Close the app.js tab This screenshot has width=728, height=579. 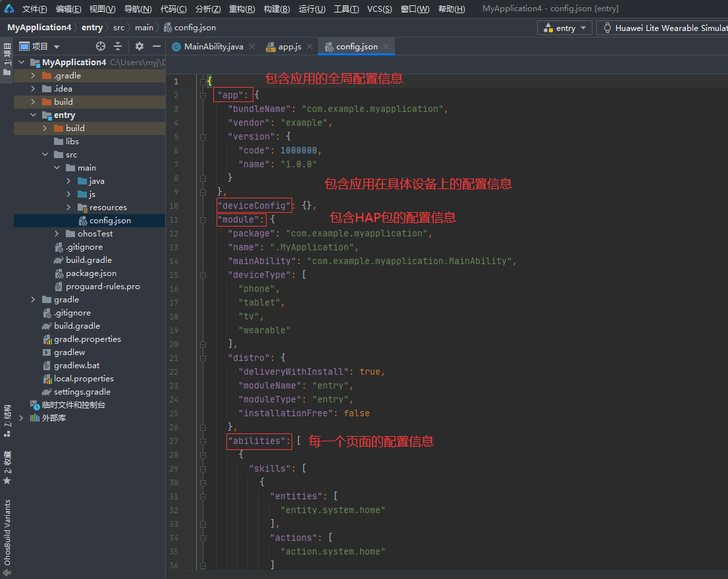(309, 47)
